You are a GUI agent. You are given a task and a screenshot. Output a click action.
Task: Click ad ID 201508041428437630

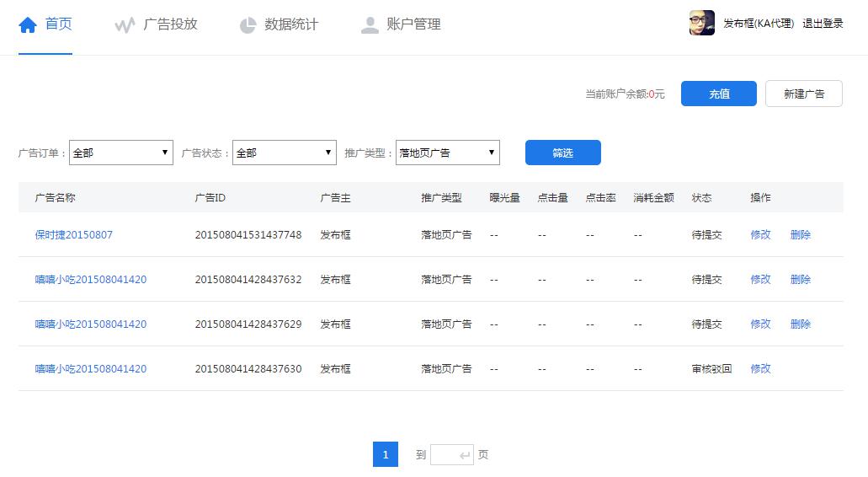[248, 369]
